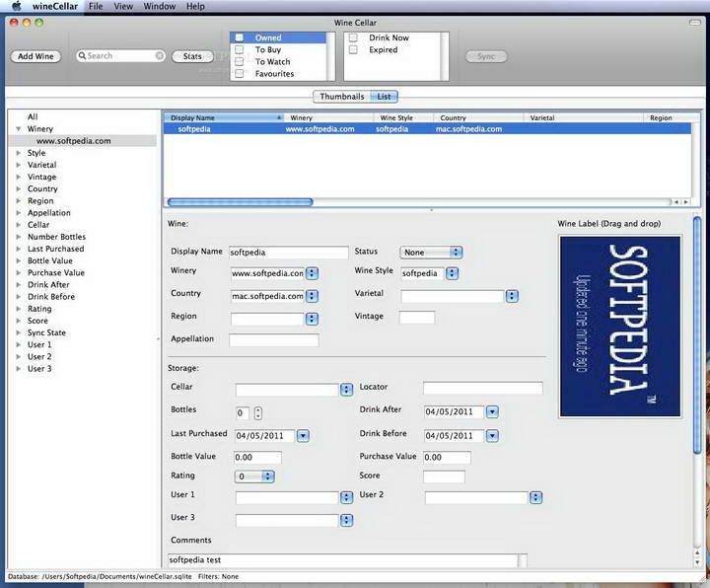Toggle the Owned filter checkbox
This screenshot has height=588, width=710.
click(x=239, y=37)
